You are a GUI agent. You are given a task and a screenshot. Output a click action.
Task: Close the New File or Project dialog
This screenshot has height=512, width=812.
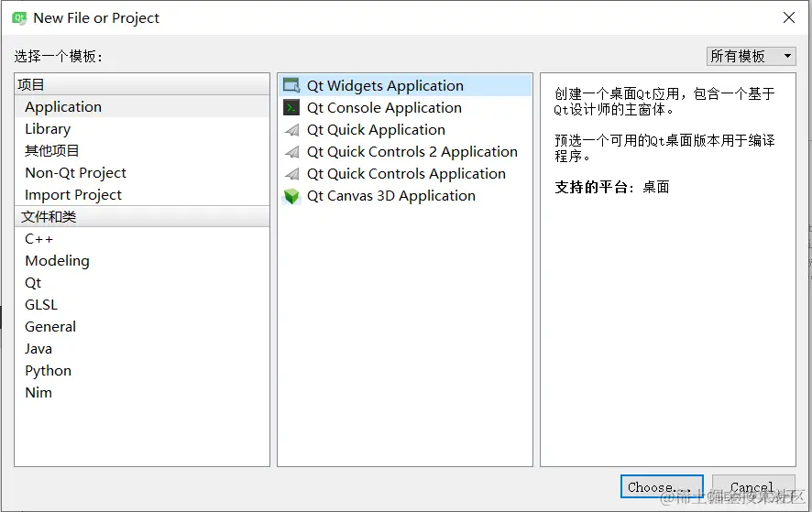tap(789, 17)
